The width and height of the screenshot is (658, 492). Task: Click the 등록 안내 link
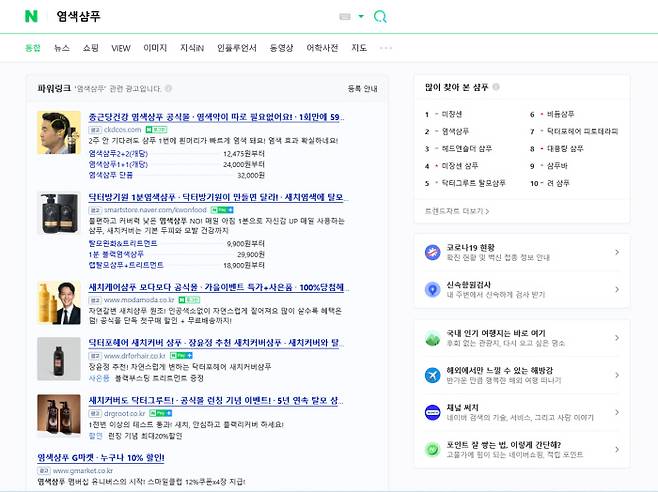click(362, 89)
